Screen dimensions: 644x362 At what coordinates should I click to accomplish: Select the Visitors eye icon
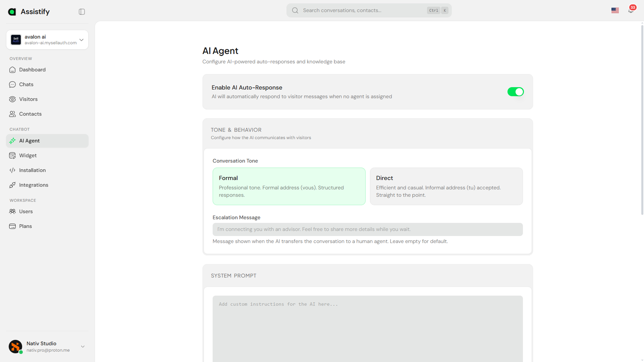(x=12, y=99)
